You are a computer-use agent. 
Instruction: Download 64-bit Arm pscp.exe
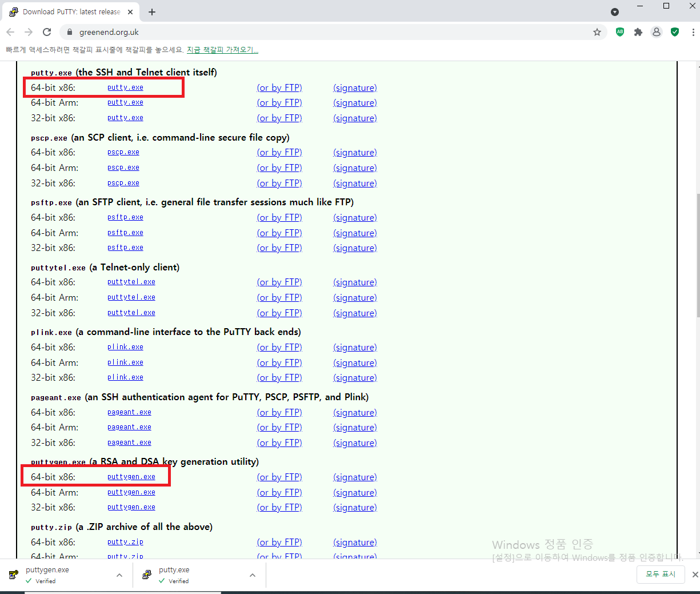(x=123, y=168)
